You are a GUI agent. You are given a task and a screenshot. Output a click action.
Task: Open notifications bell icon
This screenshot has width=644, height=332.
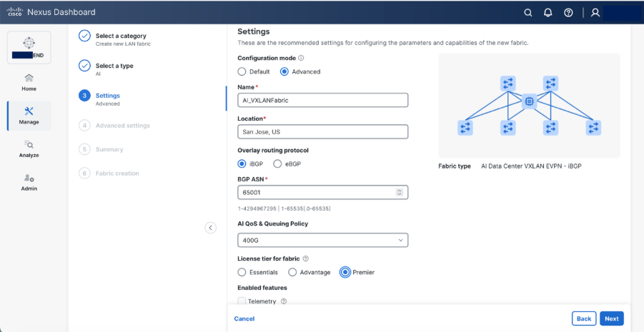(548, 13)
